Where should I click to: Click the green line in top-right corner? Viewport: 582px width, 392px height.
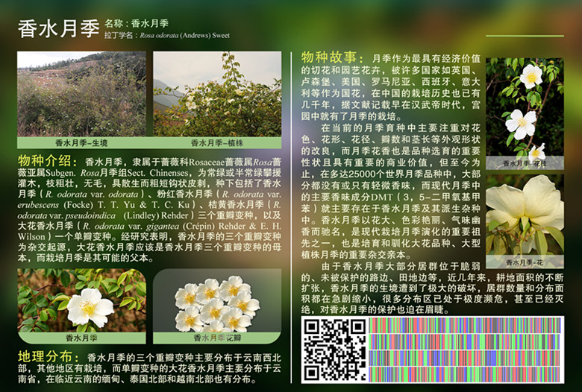click(x=525, y=35)
